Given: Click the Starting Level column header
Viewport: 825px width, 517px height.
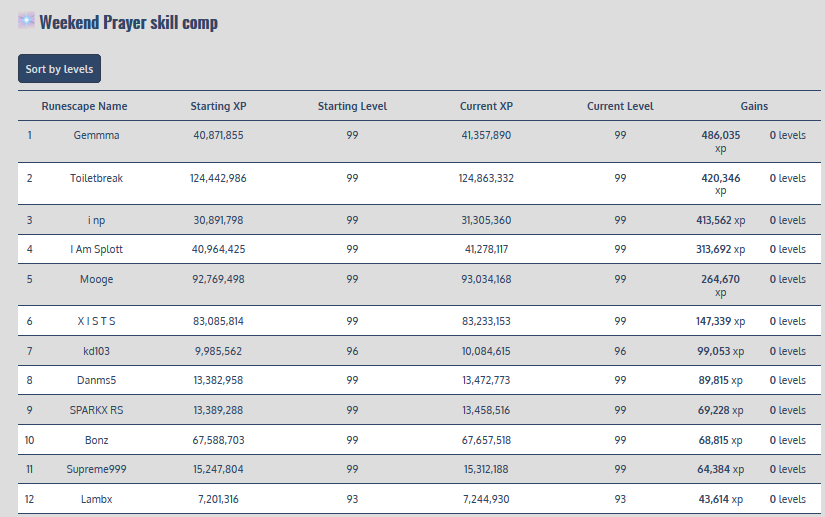Looking at the screenshot, I should pos(352,106).
